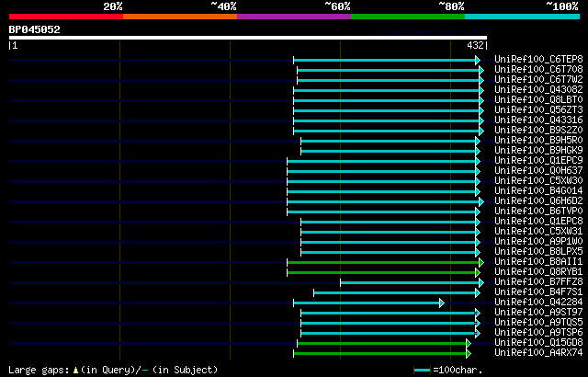The image size is (588, 377).
Task: Click the BP045052 query name
Action: click(35, 29)
